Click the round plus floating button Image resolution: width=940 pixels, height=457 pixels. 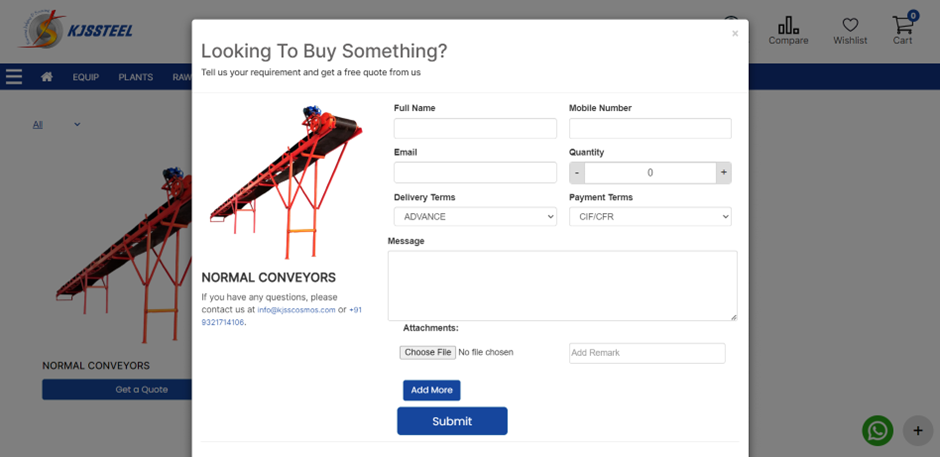point(918,431)
